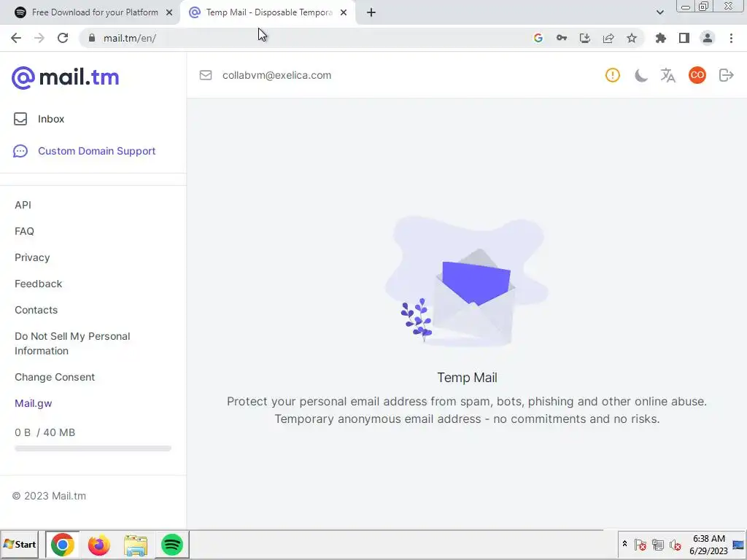Open the API link
The image size is (747, 560).
pyautogui.click(x=23, y=205)
